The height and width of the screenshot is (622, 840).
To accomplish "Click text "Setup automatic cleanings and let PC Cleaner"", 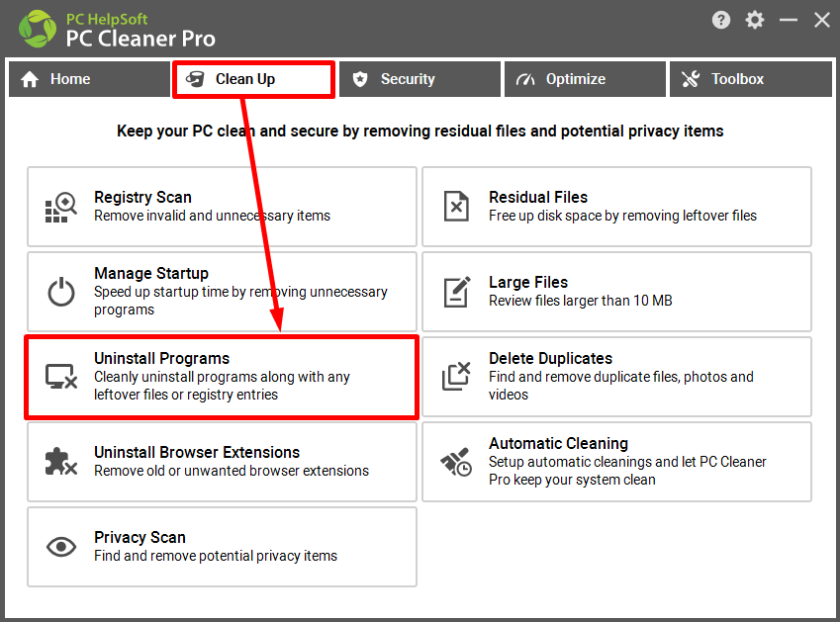I will pyautogui.click(x=627, y=462).
